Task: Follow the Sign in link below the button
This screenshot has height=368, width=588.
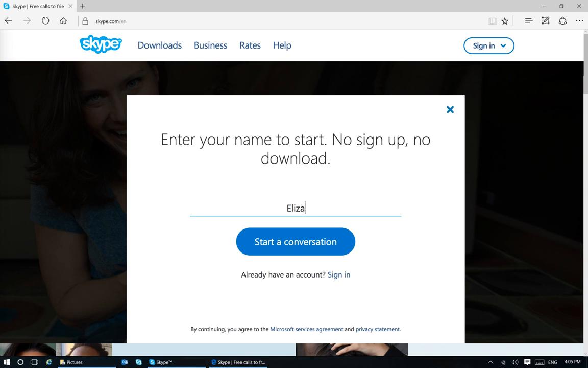Action: pyautogui.click(x=338, y=274)
